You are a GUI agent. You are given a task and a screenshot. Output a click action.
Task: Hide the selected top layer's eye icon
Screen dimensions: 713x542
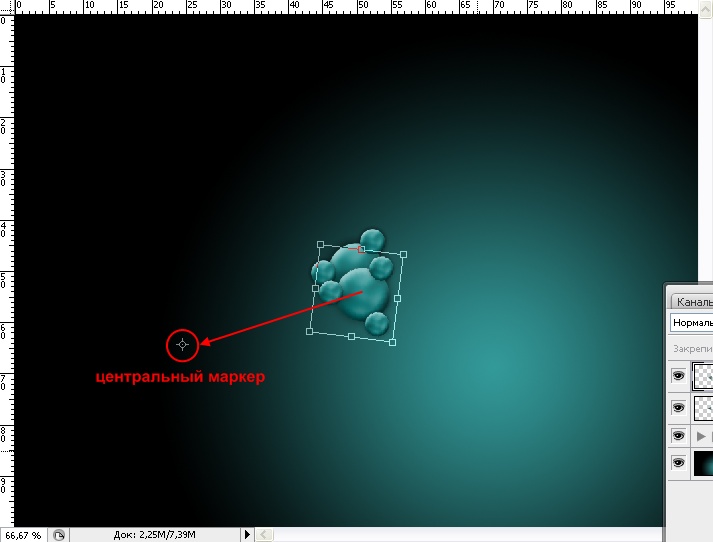point(678,376)
